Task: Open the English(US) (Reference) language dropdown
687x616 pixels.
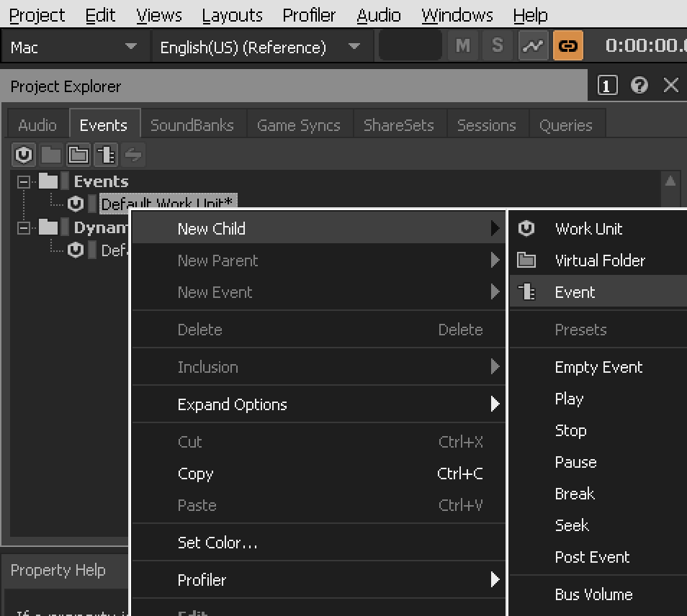Action: 262,46
